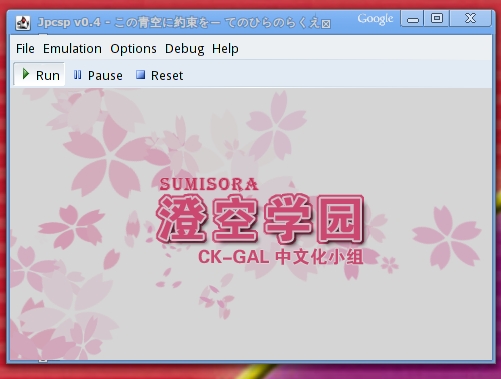Viewport: 501px width, 379px height.
Task: Open the Emulation menu
Action: coord(72,49)
